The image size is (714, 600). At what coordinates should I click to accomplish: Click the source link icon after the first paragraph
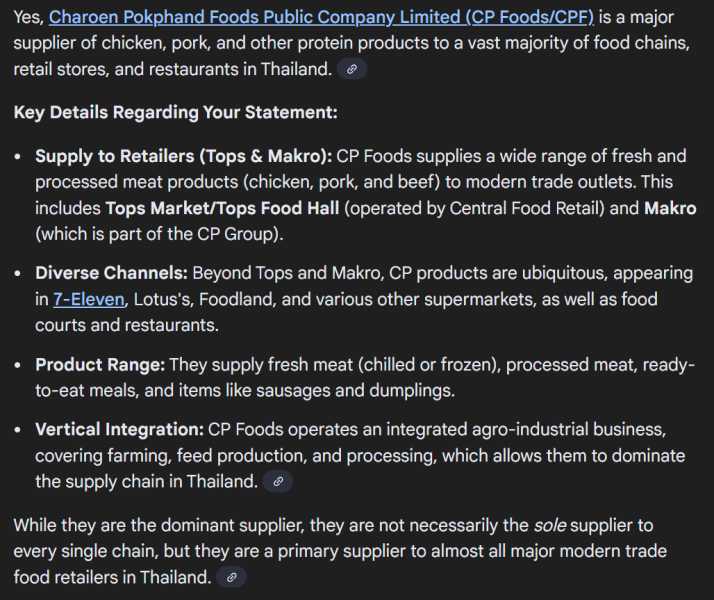(352, 70)
